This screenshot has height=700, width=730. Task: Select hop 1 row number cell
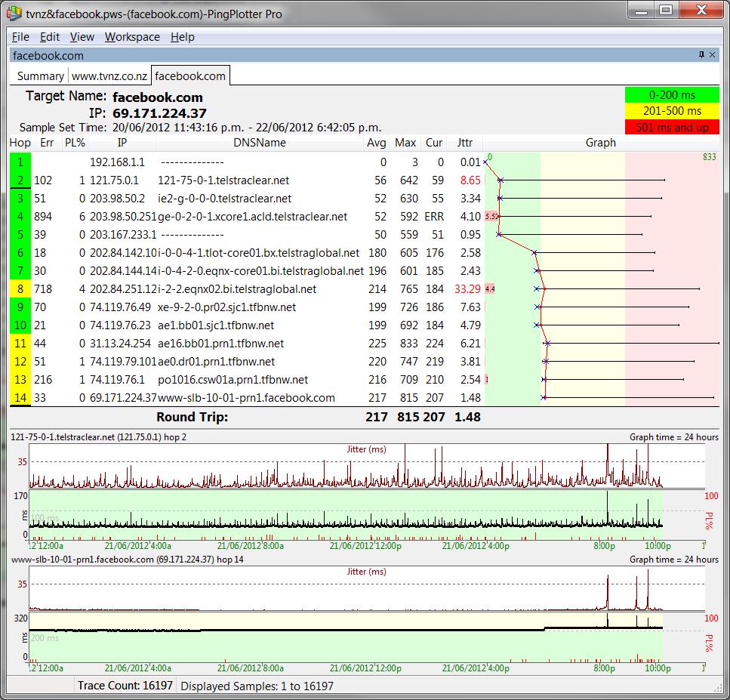(x=20, y=162)
